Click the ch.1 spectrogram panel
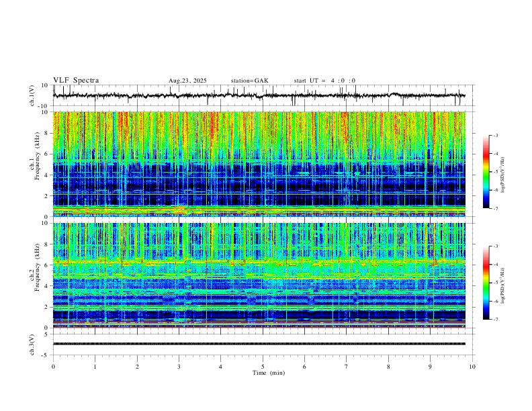Viewport: 532px width, 411px height. pyautogui.click(x=259, y=164)
